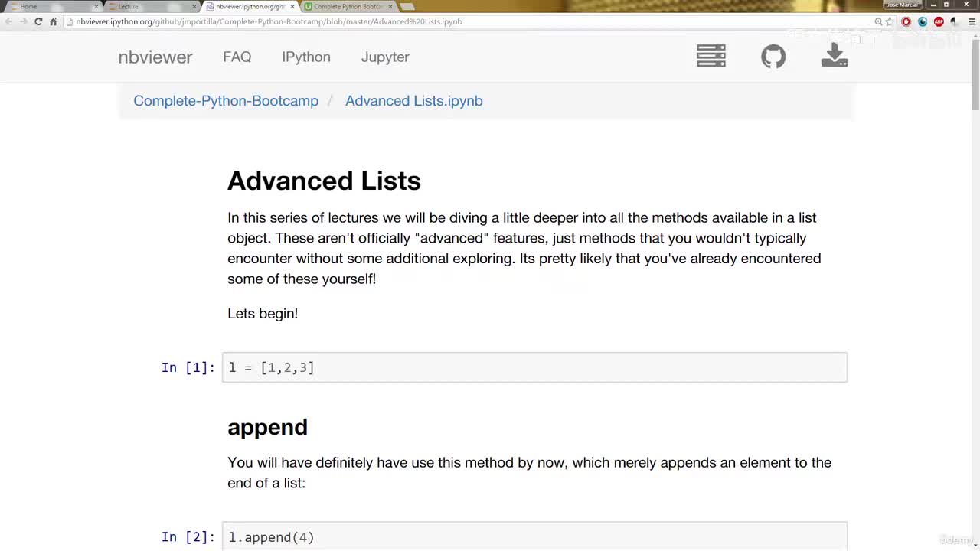Click the zoom magnifier icon in address bar
980x551 pixels.
tap(878, 21)
